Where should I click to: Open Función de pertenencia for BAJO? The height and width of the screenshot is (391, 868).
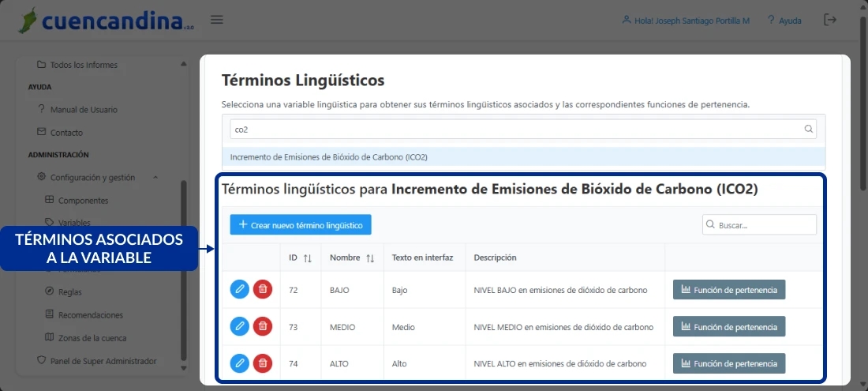(x=728, y=290)
